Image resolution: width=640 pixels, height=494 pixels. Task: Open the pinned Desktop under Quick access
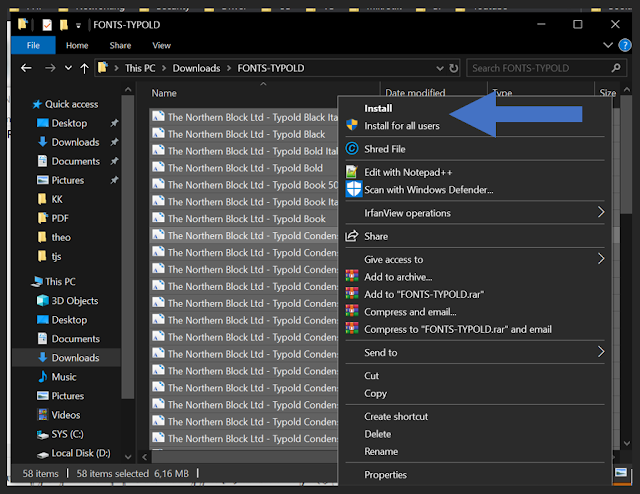click(x=69, y=123)
